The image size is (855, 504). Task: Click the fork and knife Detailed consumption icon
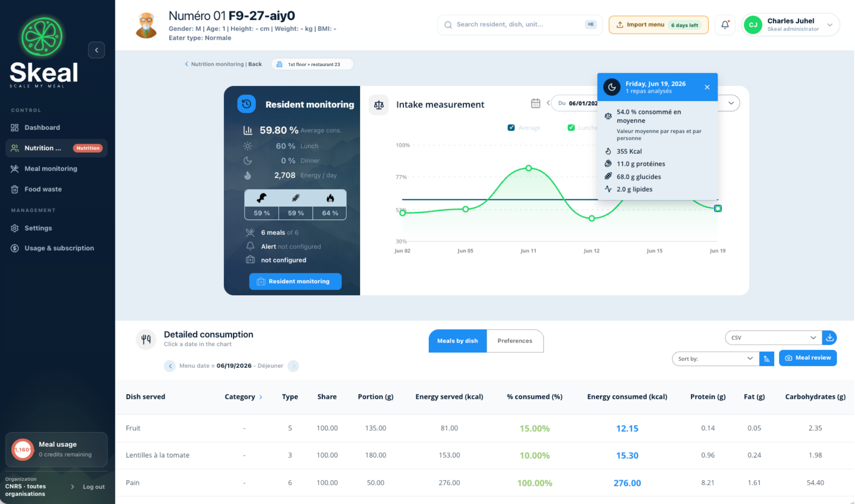click(x=146, y=340)
